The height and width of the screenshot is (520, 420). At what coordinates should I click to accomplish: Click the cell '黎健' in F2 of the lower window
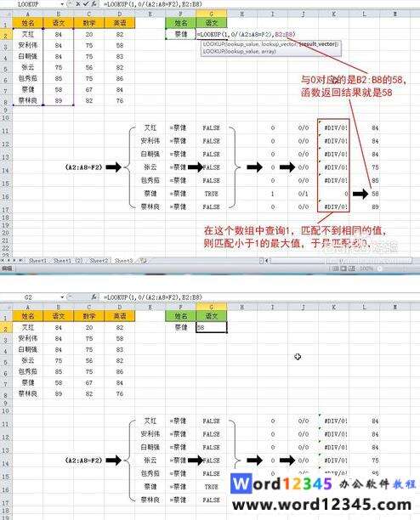pos(181,327)
